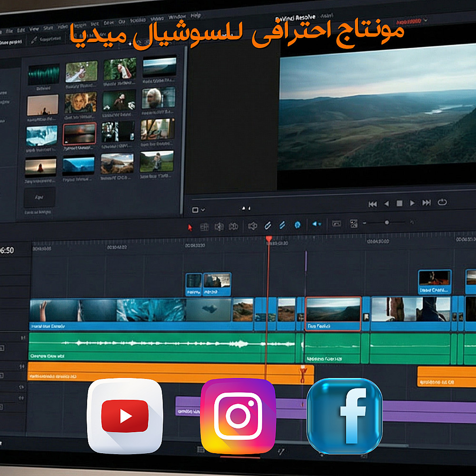The height and width of the screenshot is (476, 476).
Task: Click the timecode display ending in 6:50
Action: 7,250
